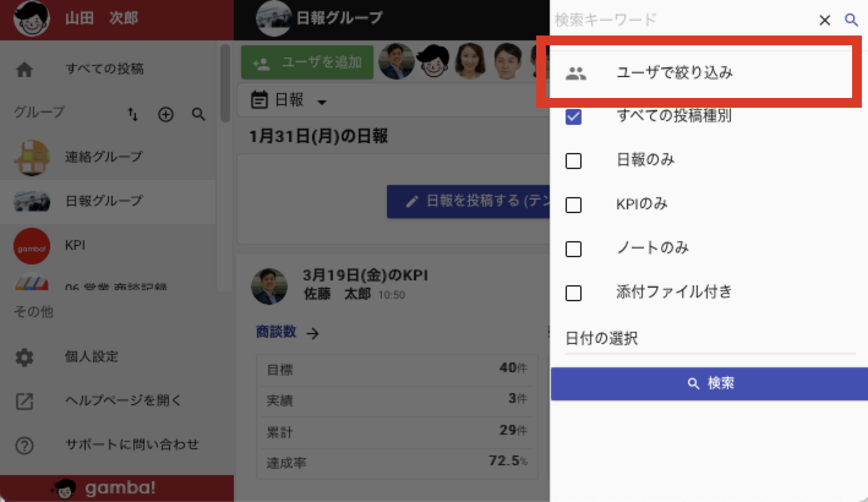Click the blue 検索 button
The height and width of the screenshot is (502, 868).
(709, 384)
